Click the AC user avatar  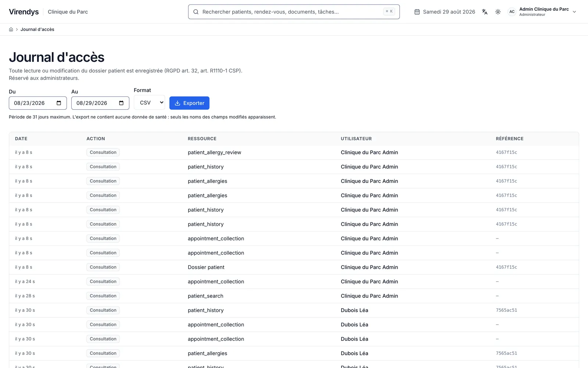512,12
